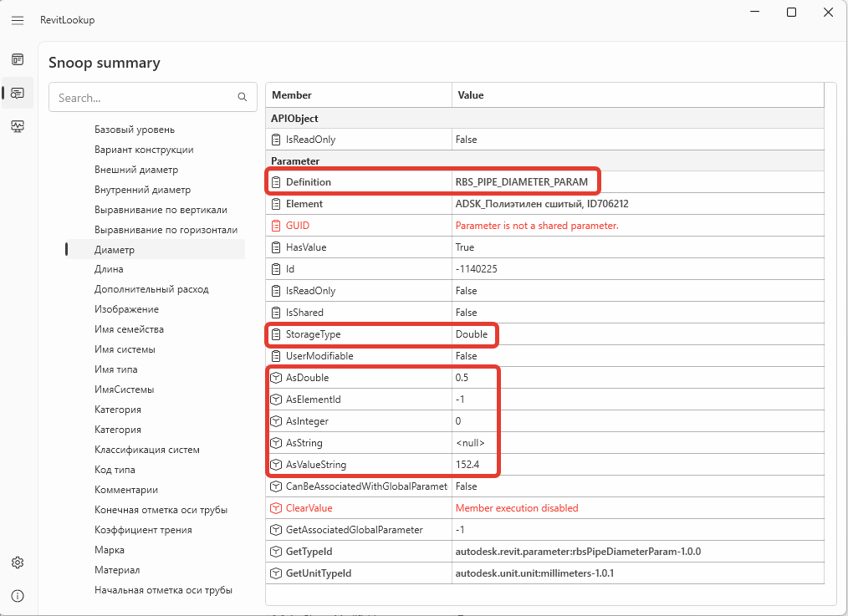Click the property icon beside StorageType
The height and width of the screenshot is (616, 848).
[x=276, y=334]
